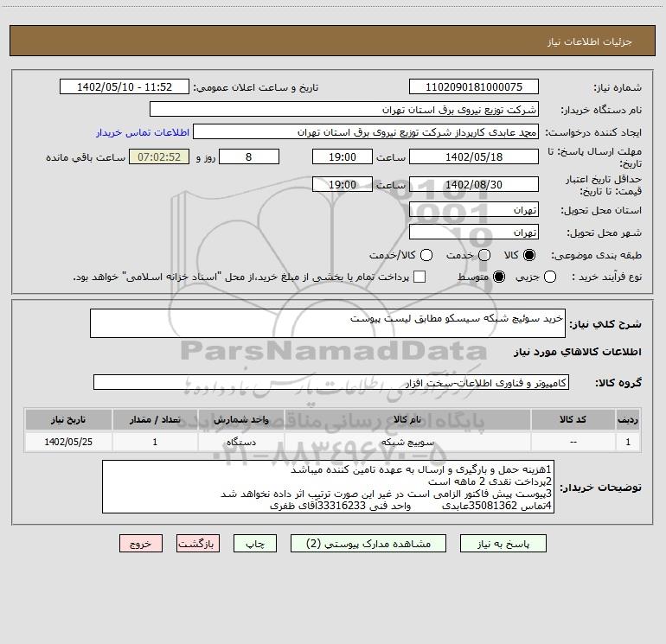The image size is (666, 644).
Task: Click the گروه کالا field
Action: tap(331, 382)
